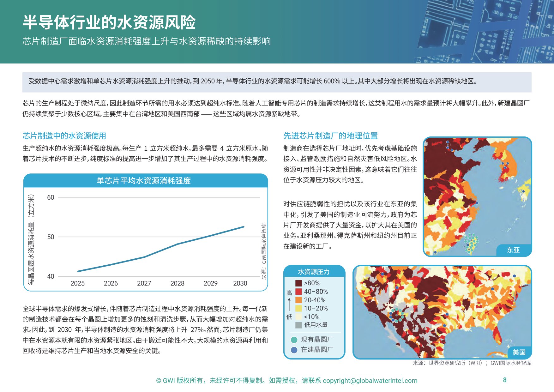Click the 40–80% water stress legend marker

click(x=299, y=292)
